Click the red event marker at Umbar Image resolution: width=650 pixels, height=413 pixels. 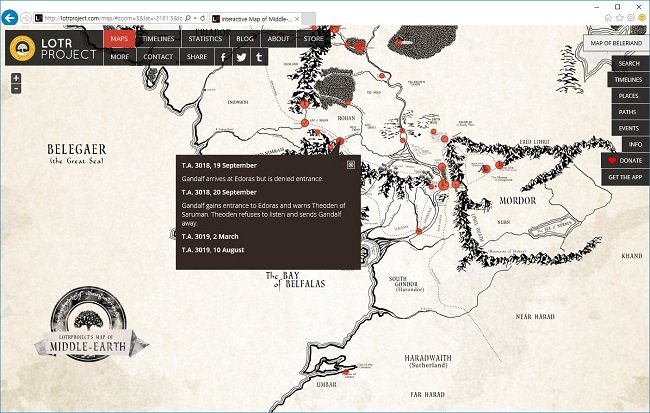(346, 372)
